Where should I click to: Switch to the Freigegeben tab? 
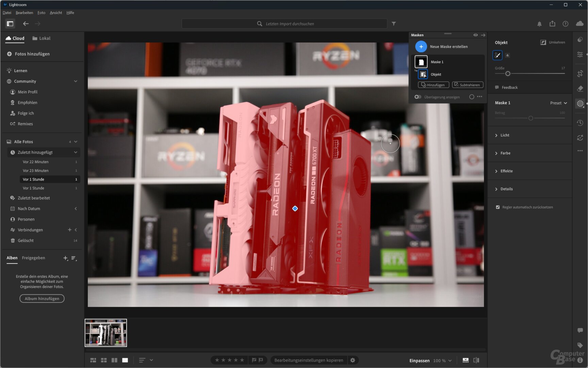click(33, 258)
